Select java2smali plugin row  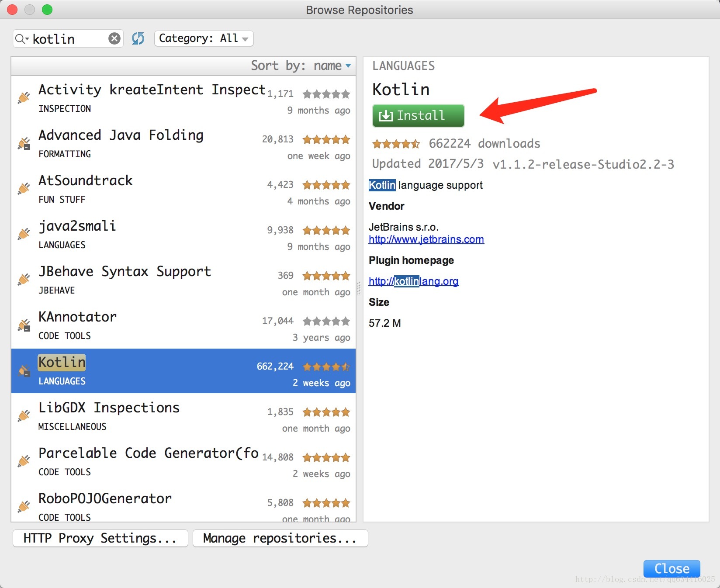click(x=183, y=235)
